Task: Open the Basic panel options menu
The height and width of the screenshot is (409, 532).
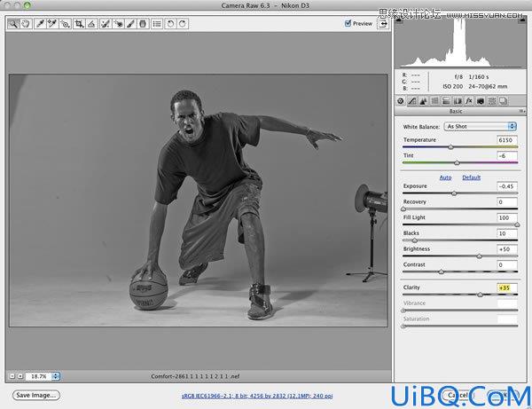Action: [522, 111]
